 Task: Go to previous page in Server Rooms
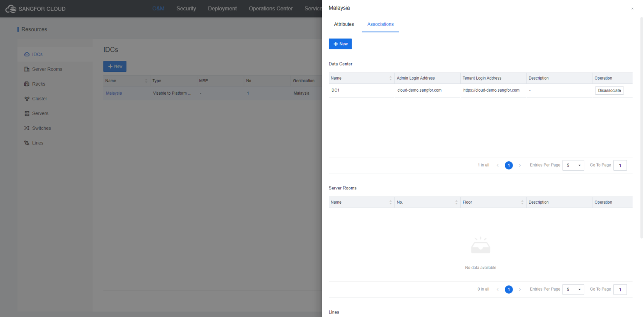(x=497, y=289)
